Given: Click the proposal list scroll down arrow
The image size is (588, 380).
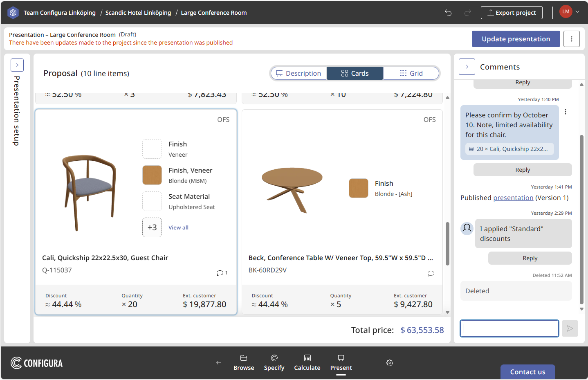Looking at the screenshot, I should coord(447,312).
